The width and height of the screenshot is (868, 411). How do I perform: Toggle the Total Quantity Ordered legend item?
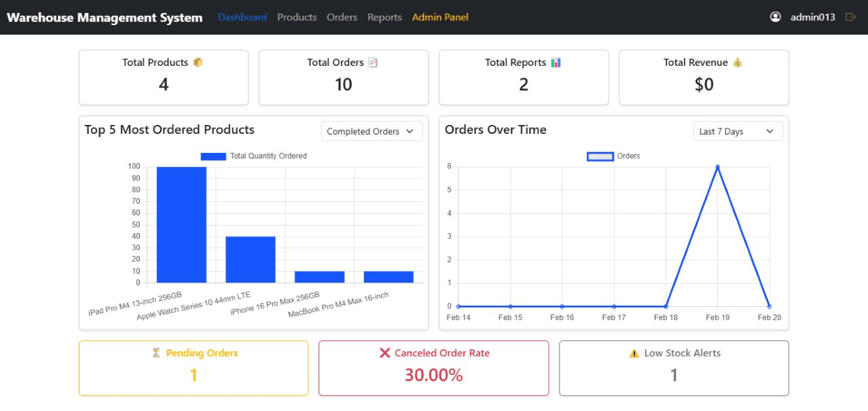tap(254, 156)
